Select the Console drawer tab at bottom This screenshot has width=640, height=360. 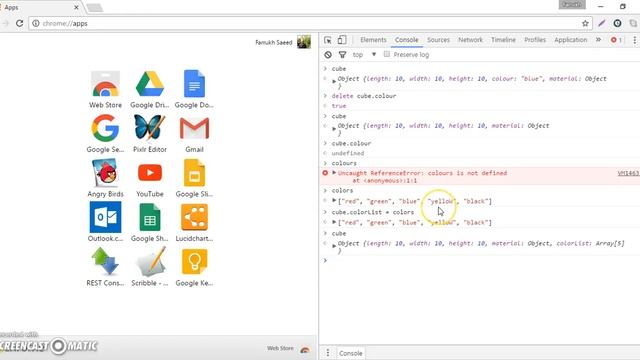click(351, 353)
